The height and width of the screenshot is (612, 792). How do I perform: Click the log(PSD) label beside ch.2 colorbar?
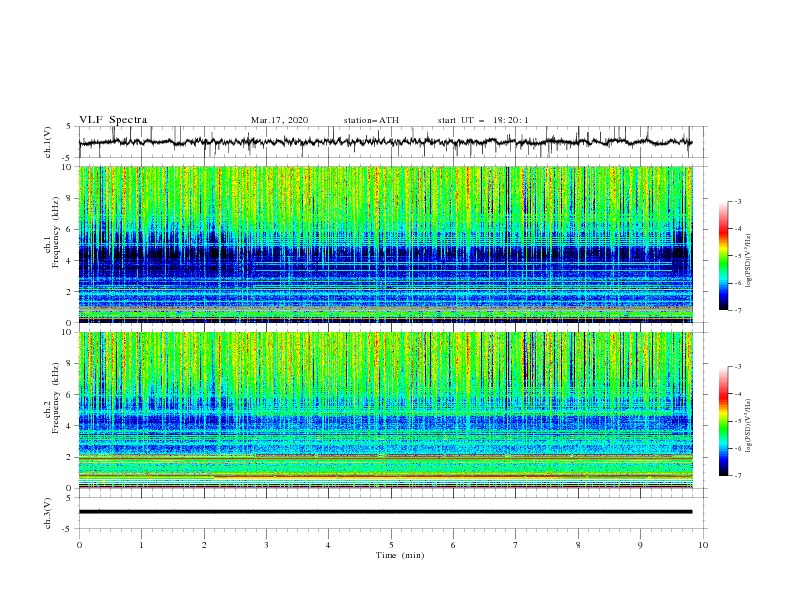(748, 425)
